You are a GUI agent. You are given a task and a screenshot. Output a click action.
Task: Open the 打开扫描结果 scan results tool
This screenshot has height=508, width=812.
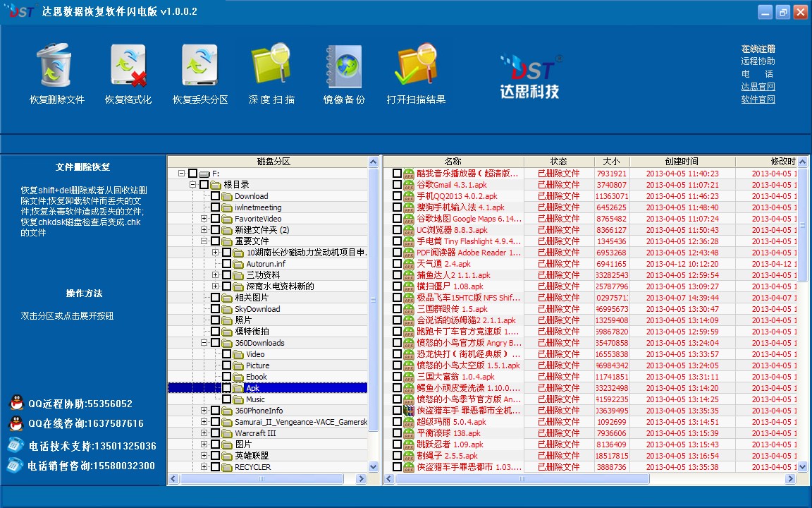coord(416,73)
